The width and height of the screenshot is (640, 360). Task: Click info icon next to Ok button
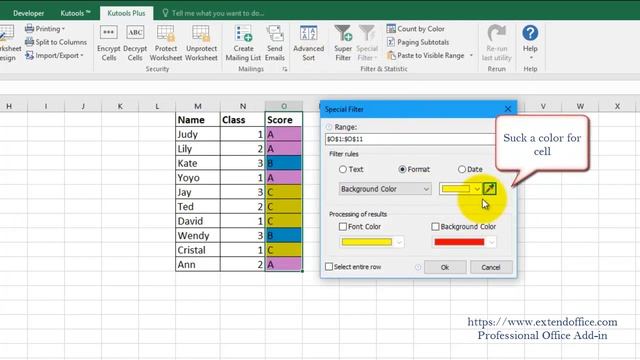418,267
